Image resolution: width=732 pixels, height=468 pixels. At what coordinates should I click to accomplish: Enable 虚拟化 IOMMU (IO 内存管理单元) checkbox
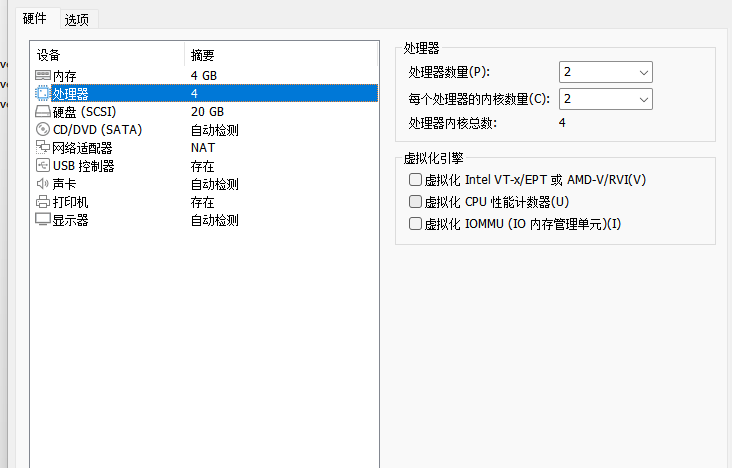(x=415, y=223)
